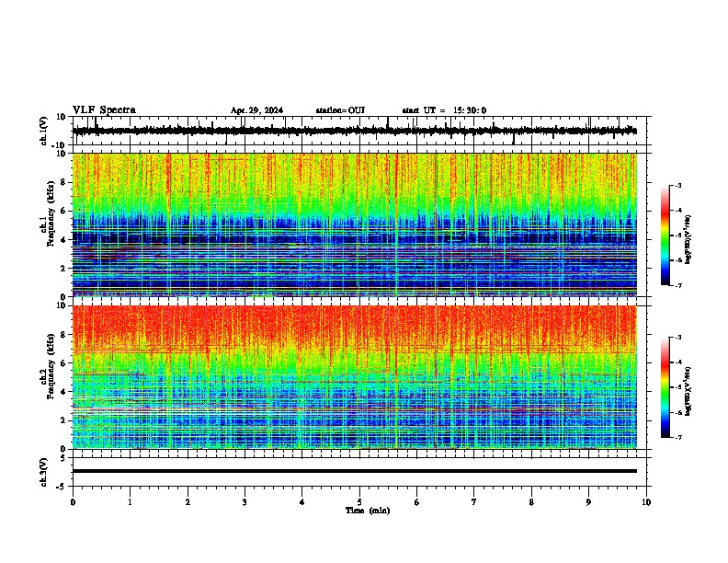Click time axis tick label '4'
Screen dimensions: 728x563
point(302,502)
